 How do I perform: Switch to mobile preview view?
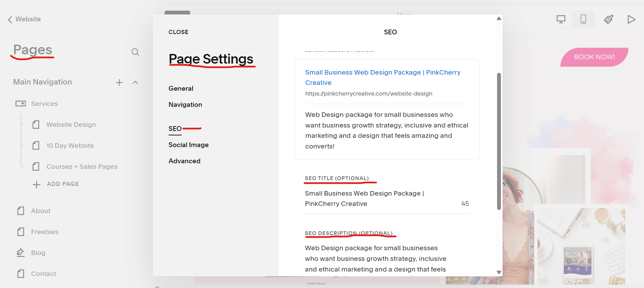[583, 19]
